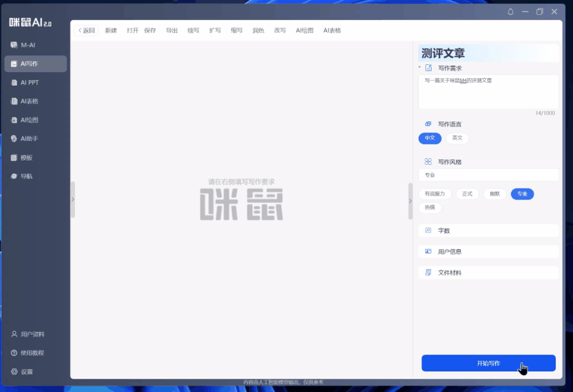Open AI PPT from the sidebar

[x=15, y=82]
